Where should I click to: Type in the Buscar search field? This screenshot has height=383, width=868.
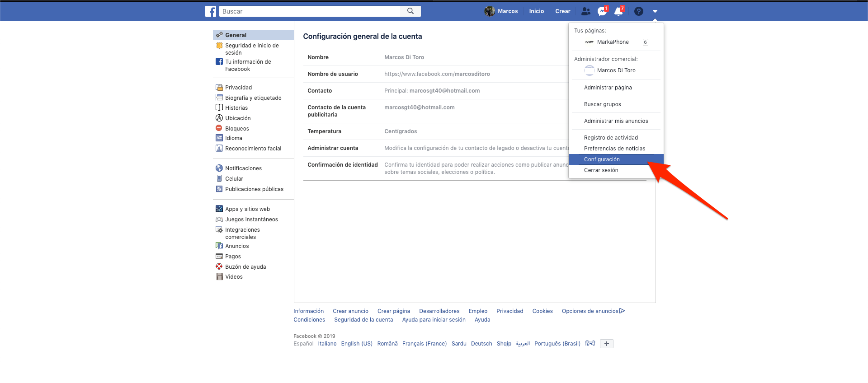click(x=310, y=11)
